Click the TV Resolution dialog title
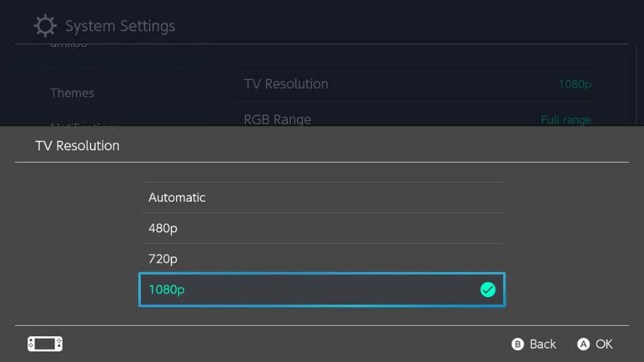This screenshot has width=644, height=362. 77,145
